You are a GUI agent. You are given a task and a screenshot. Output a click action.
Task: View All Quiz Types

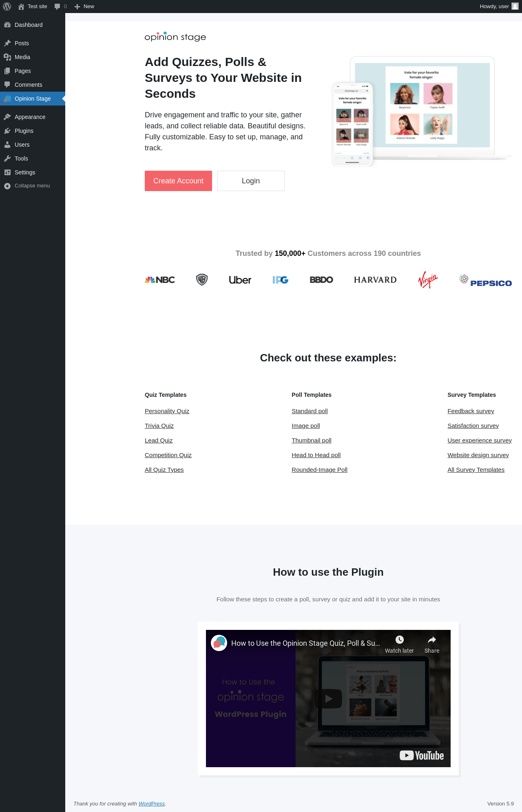(x=164, y=470)
